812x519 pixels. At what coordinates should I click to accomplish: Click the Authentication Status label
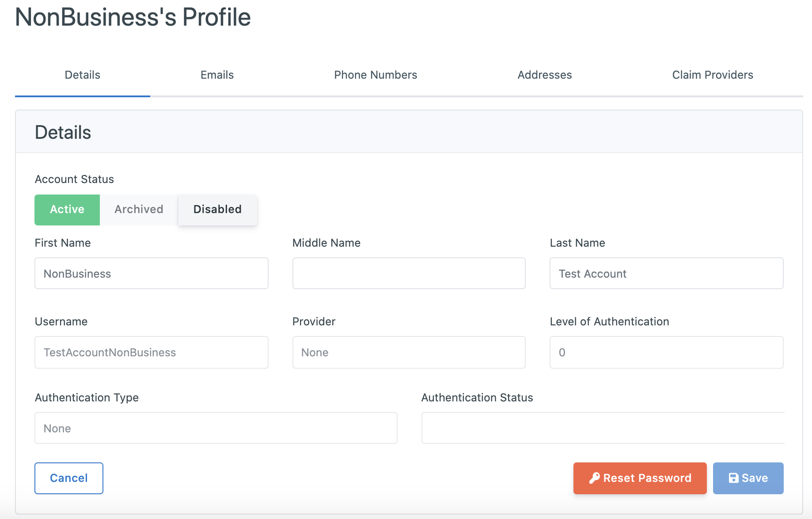(x=477, y=397)
